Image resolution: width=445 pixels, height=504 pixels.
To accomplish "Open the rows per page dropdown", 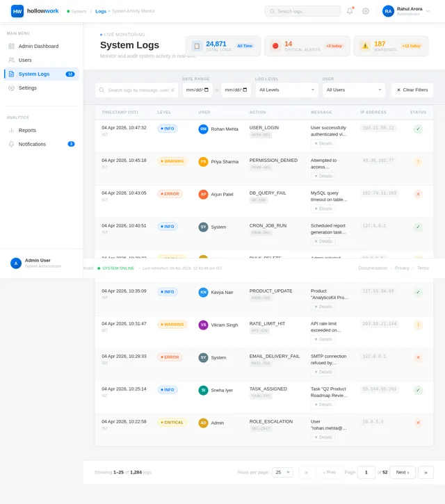I will (282, 472).
